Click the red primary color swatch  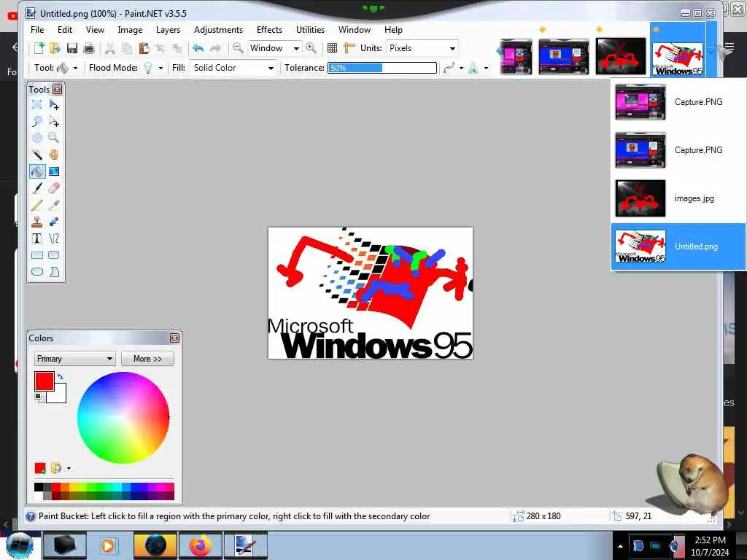coord(44,381)
